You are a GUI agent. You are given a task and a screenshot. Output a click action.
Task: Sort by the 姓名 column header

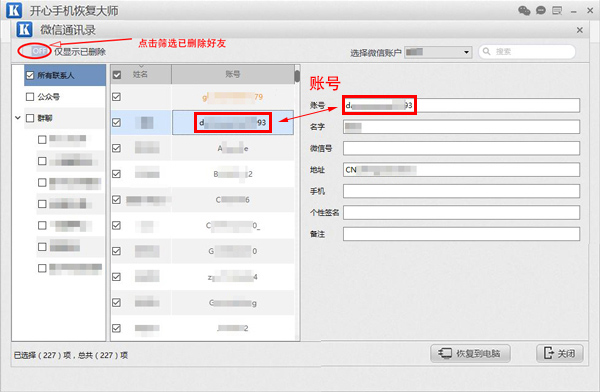click(x=141, y=74)
